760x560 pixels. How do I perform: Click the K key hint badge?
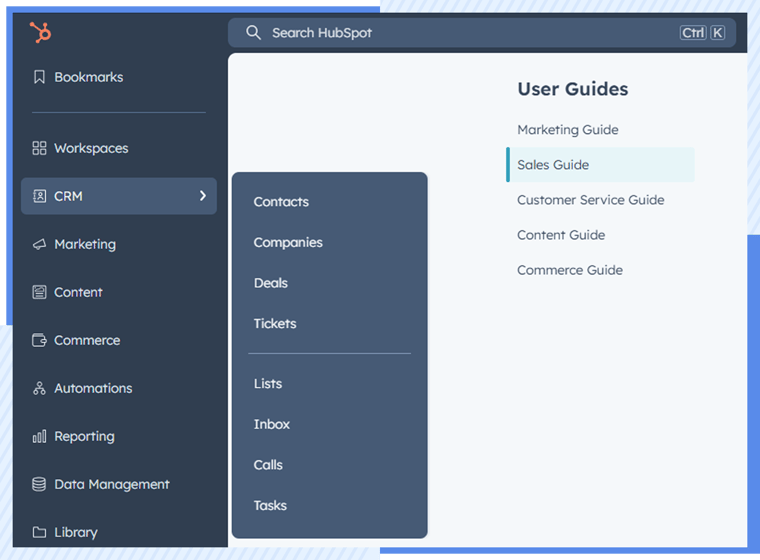click(718, 32)
